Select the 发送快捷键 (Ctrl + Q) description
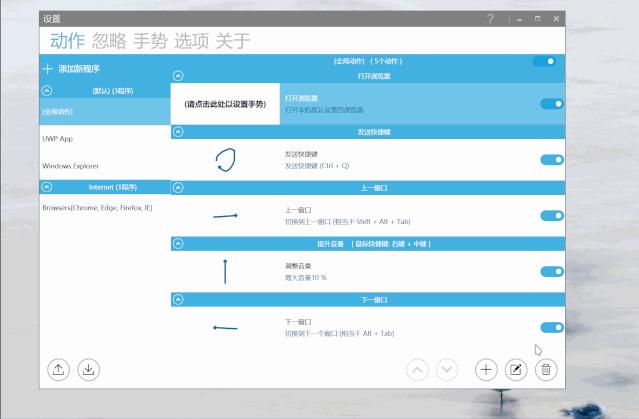This screenshot has height=419, width=639. (x=317, y=166)
